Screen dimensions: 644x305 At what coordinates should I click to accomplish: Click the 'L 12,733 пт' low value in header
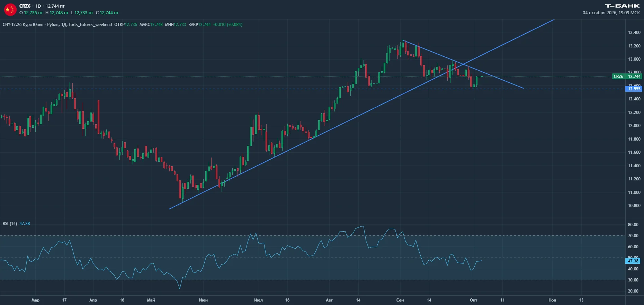82,13
